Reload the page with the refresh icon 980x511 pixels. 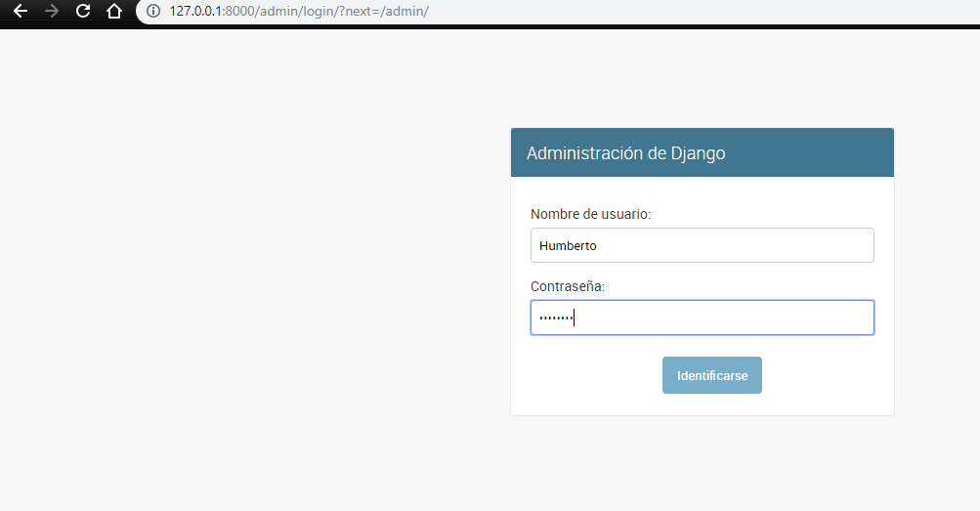[82, 11]
